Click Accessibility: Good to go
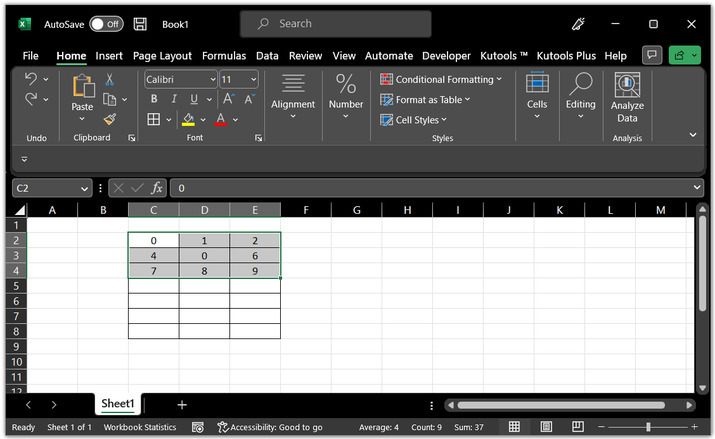Screen dimensions: 715x439 270,427
